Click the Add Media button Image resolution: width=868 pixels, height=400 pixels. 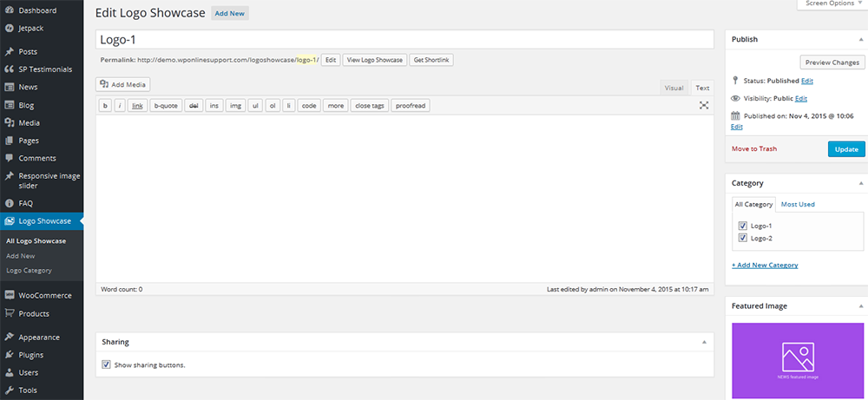pos(123,85)
